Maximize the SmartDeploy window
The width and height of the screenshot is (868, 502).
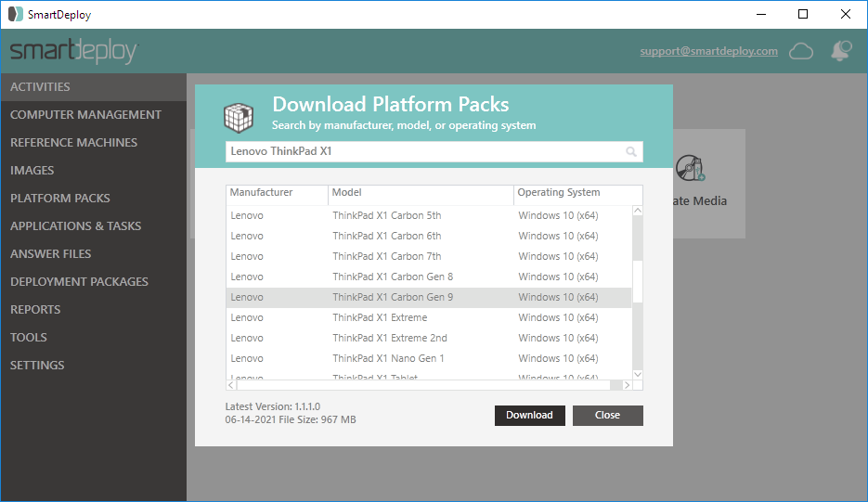[803, 15]
